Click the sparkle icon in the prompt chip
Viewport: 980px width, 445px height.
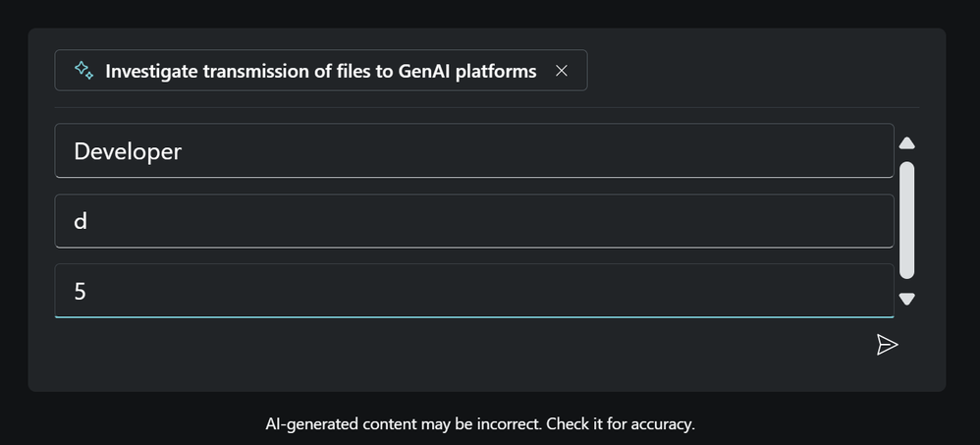click(83, 71)
